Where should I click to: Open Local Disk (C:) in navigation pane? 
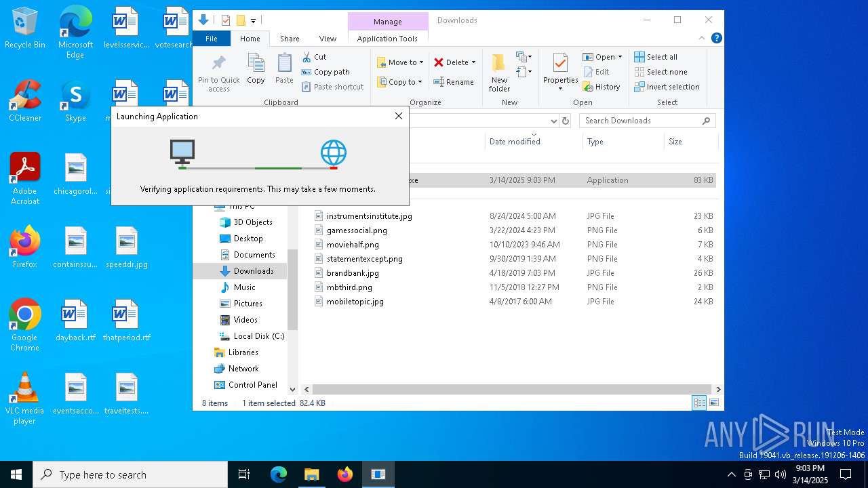[x=252, y=336]
